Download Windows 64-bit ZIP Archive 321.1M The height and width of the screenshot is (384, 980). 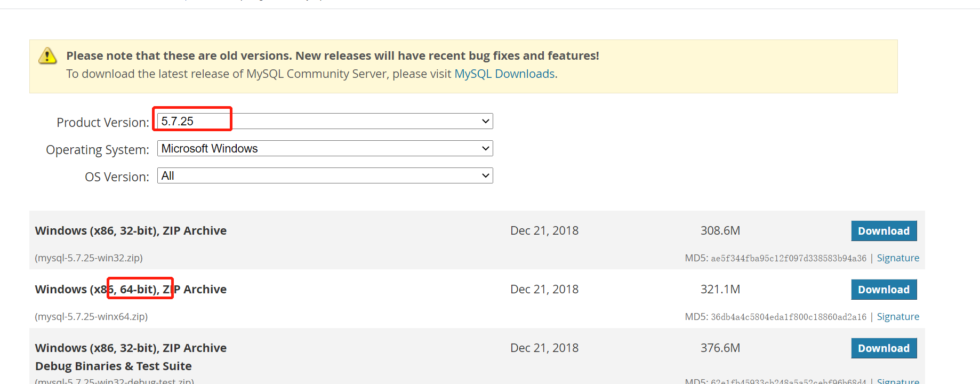pos(883,290)
